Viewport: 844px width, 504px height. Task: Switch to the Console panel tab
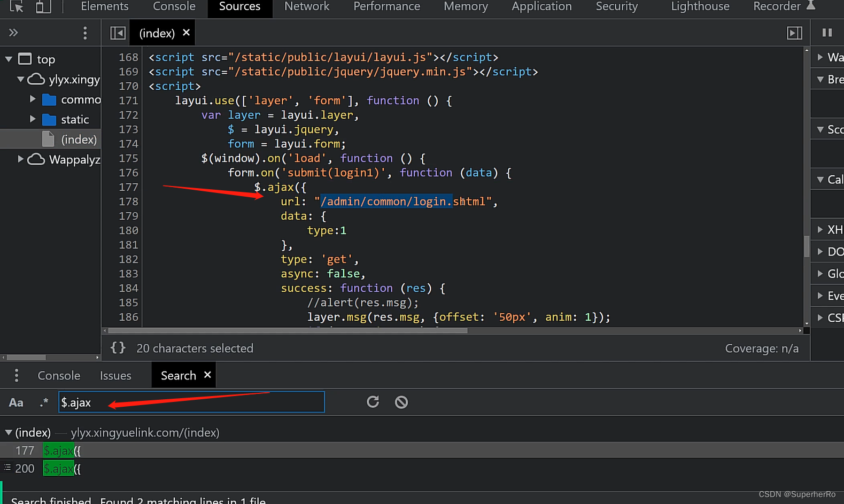click(174, 6)
